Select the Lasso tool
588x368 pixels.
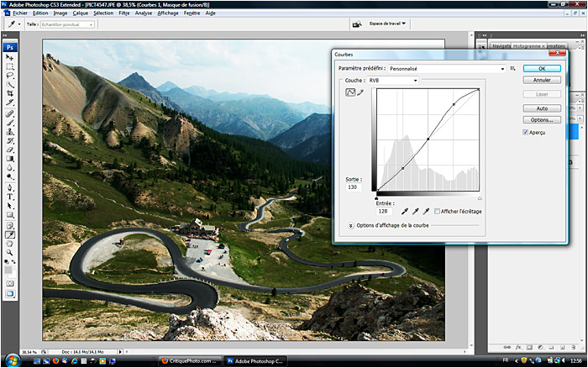[x=10, y=75]
